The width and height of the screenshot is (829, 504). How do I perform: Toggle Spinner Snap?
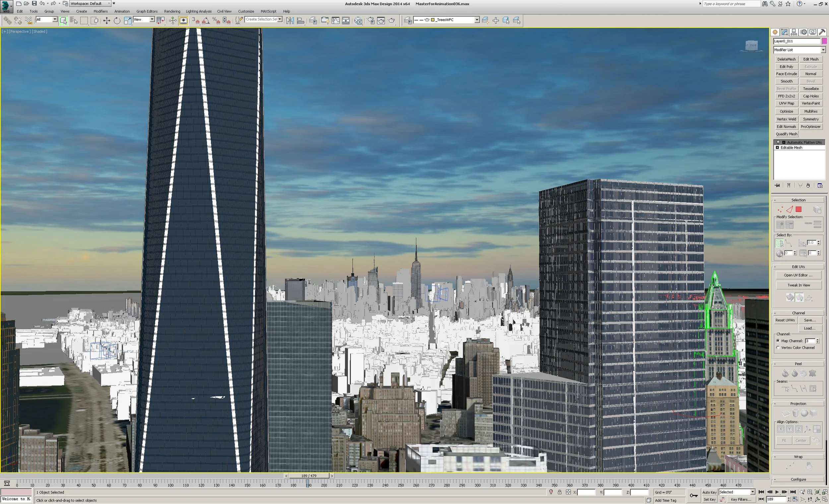point(227,21)
